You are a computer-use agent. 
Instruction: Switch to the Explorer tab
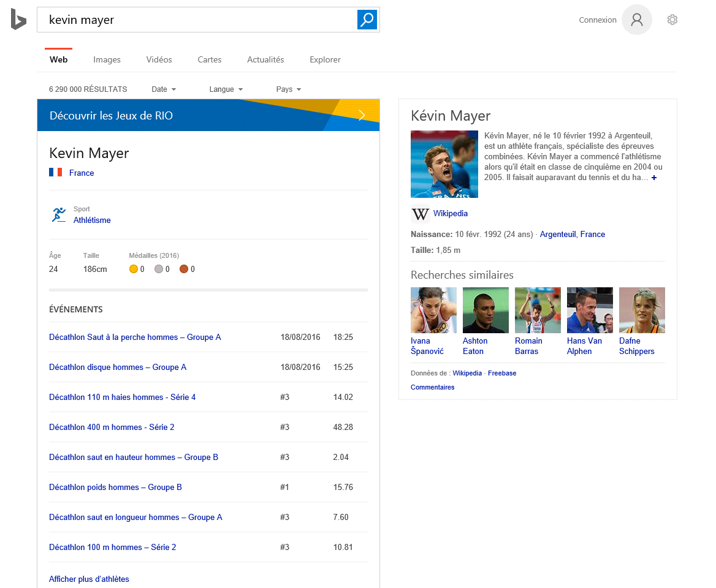(x=325, y=59)
